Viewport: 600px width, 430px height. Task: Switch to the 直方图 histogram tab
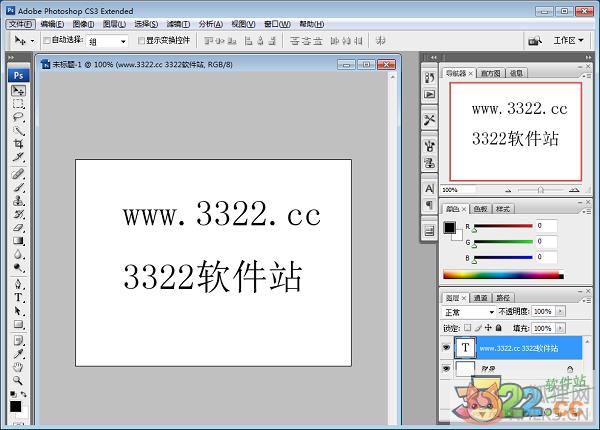(491, 73)
